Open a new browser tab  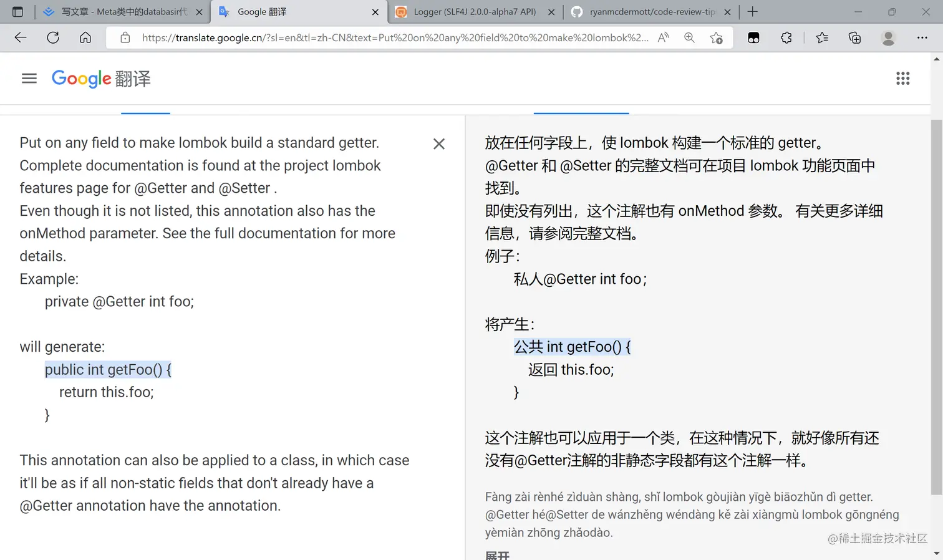pos(753,12)
